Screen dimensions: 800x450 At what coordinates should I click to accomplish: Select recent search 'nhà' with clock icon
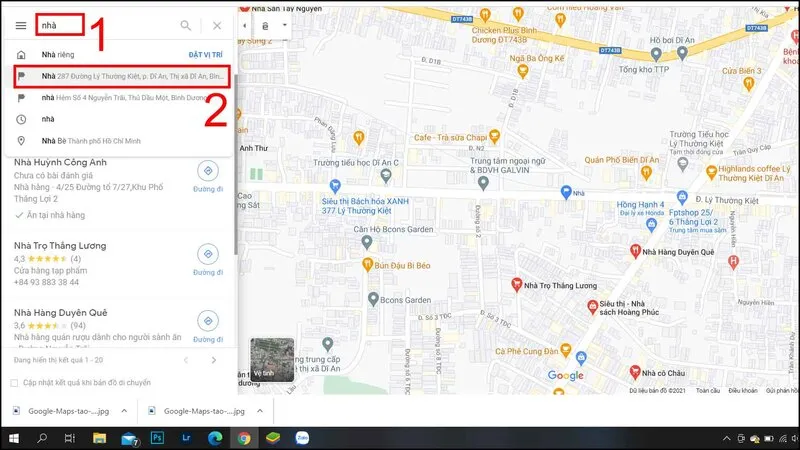118,119
